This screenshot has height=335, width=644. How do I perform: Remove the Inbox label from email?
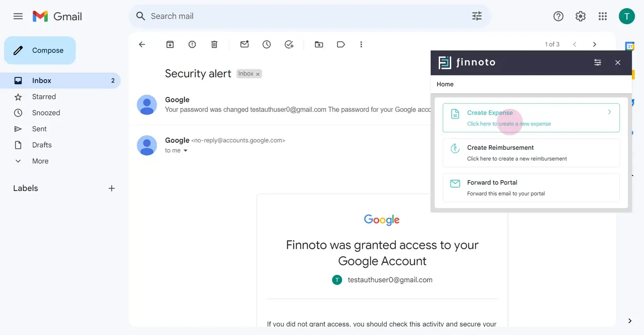click(x=258, y=74)
